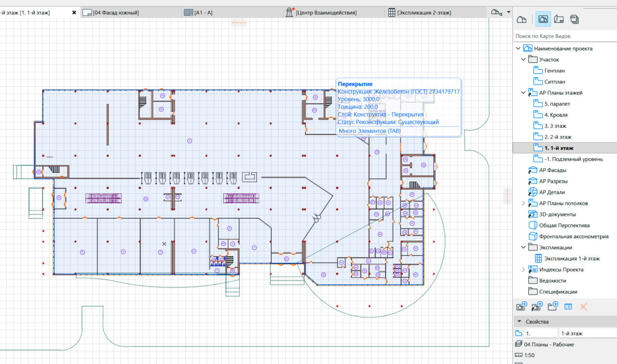Image resolution: width=617 pixels, height=364 pixels.
Task: Collapse the Свойства properties section
Action: 519,322
